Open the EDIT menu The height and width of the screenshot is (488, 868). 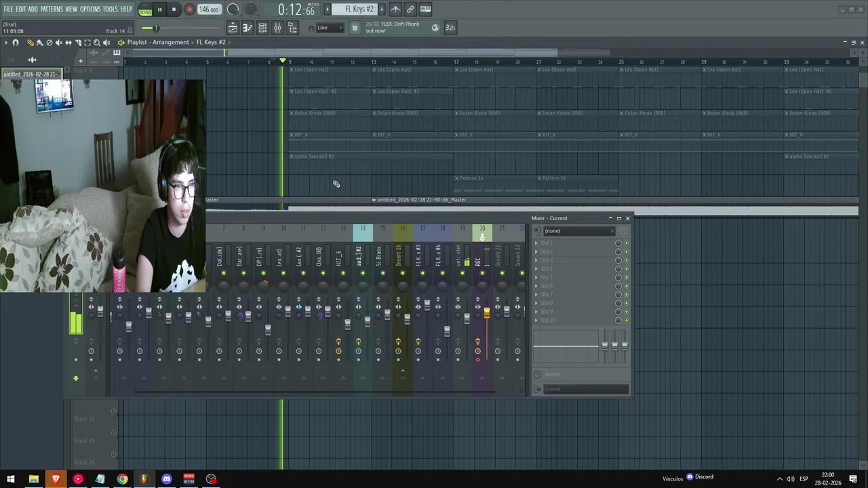pyautogui.click(x=21, y=9)
